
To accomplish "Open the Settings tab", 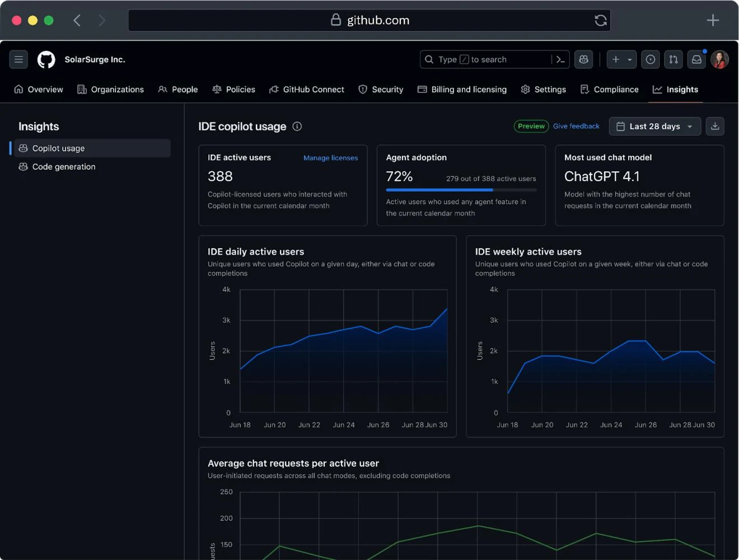I will (543, 90).
